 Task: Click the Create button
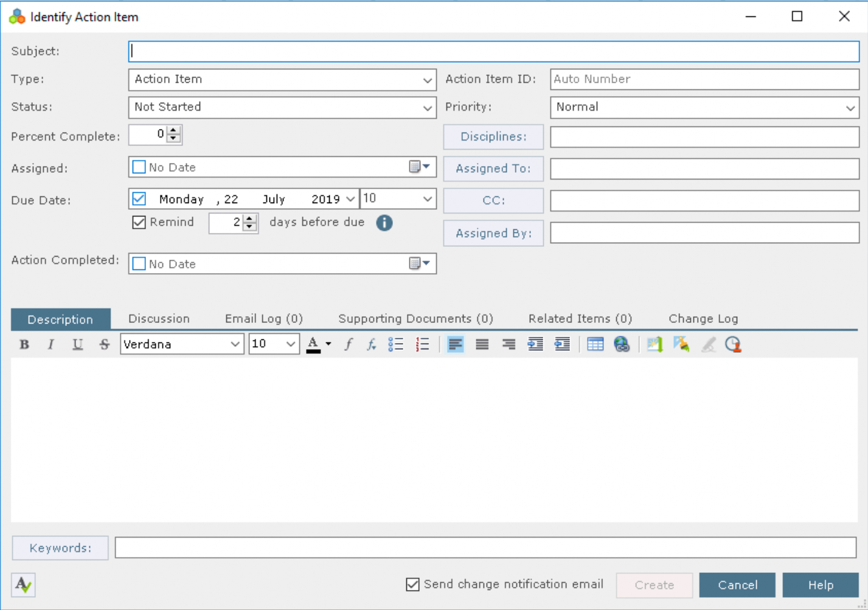click(654, 585)
